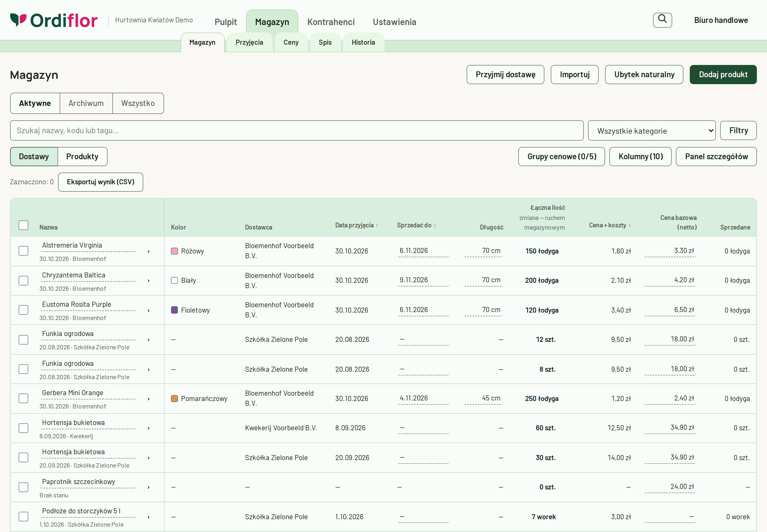Click the purple Fioletowy color swatch
Screen dimensions: 767x532
(174, 310)
